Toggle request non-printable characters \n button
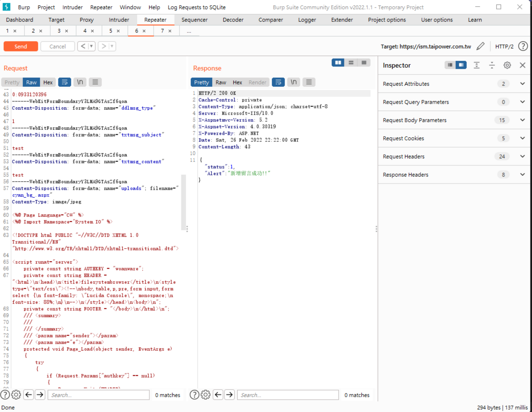The width and height of the screenshot is (532, 412). point(80,82)
